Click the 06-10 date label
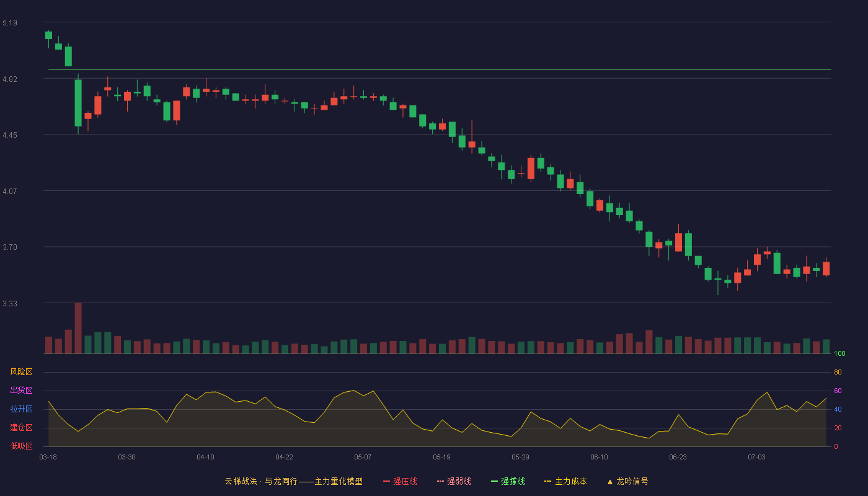The height and width of the screenshot is (496, 868). point(599,457)
